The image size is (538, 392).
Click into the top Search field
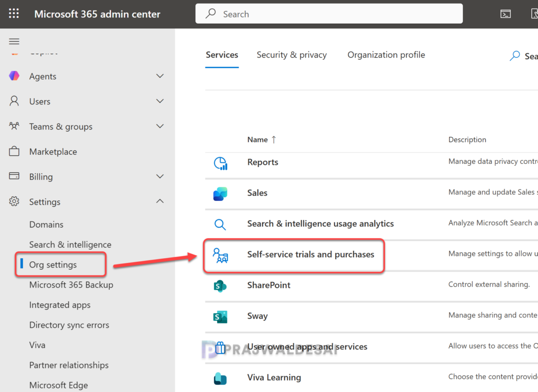point(329,14)
